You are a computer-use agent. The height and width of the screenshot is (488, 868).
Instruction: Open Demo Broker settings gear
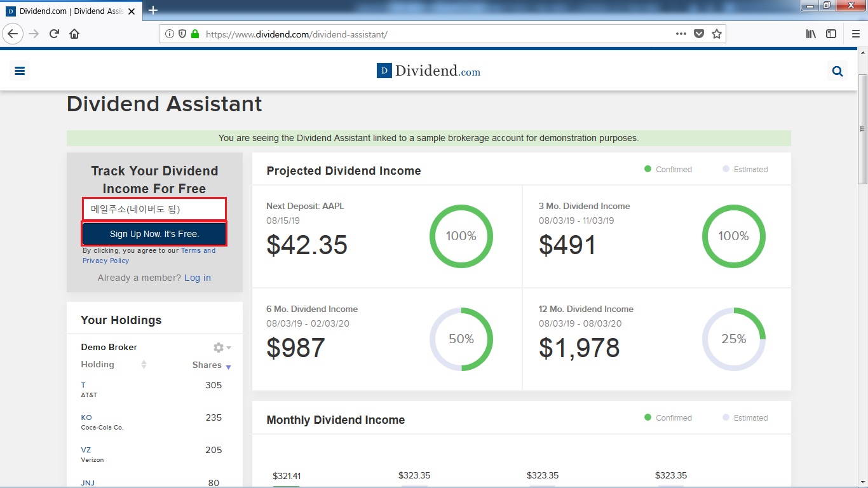[x=222, y=348]
